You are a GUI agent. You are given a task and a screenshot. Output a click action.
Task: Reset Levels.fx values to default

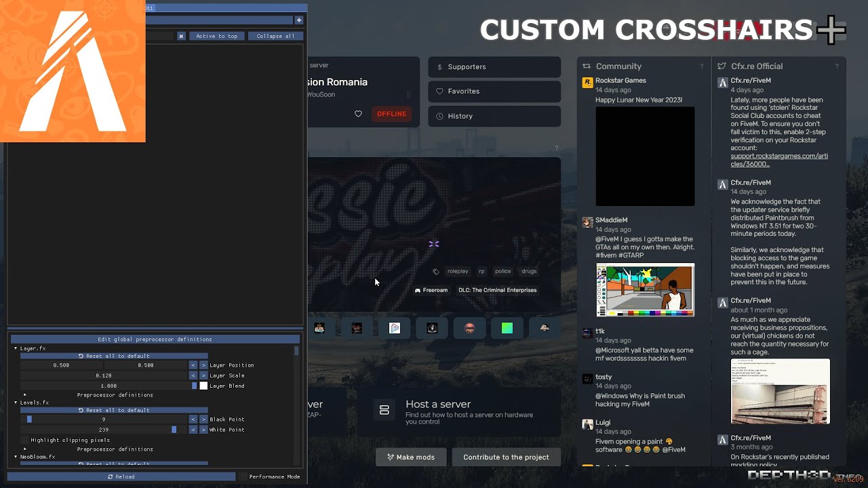click(x=114, y=410)
